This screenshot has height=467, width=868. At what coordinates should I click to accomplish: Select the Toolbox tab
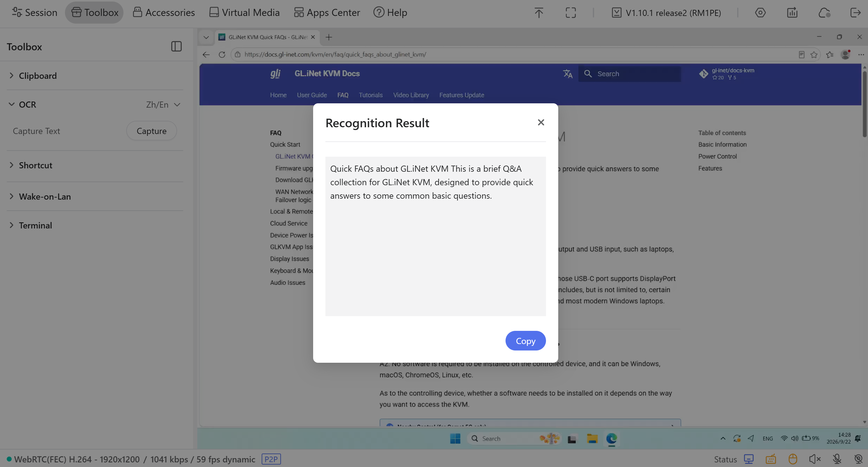click(94, 13)
